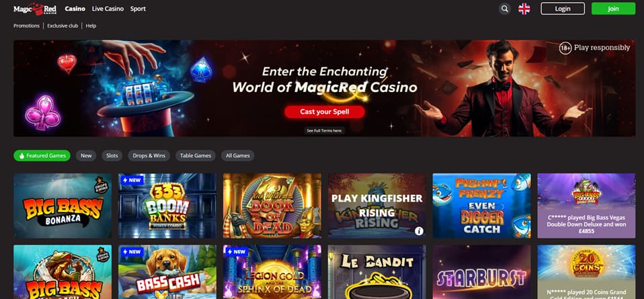Click the Login button
This screenshot has width=644, height=299.
tap(563, 9)
